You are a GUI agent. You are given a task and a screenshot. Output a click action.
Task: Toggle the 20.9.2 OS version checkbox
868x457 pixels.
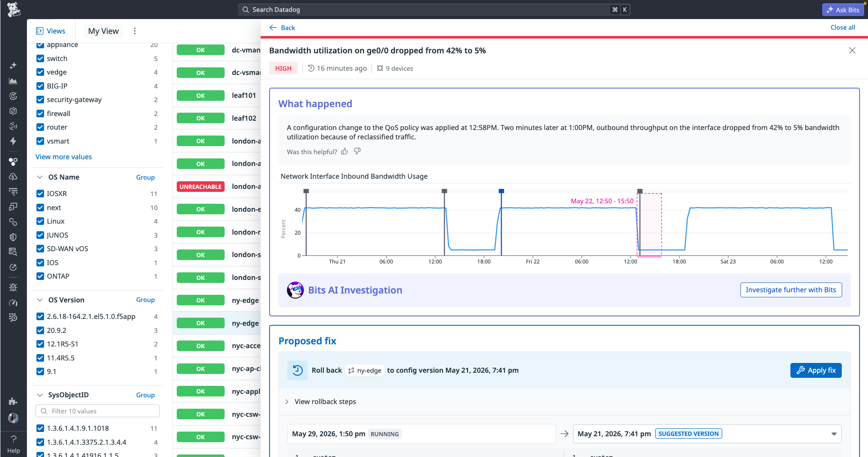click(x=40, y=330)
